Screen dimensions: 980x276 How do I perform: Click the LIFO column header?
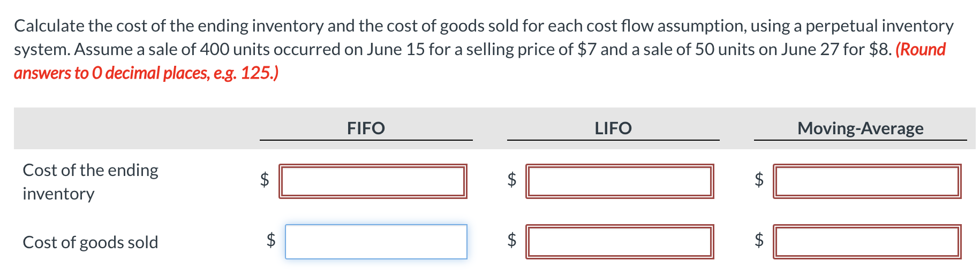[613, 128]
